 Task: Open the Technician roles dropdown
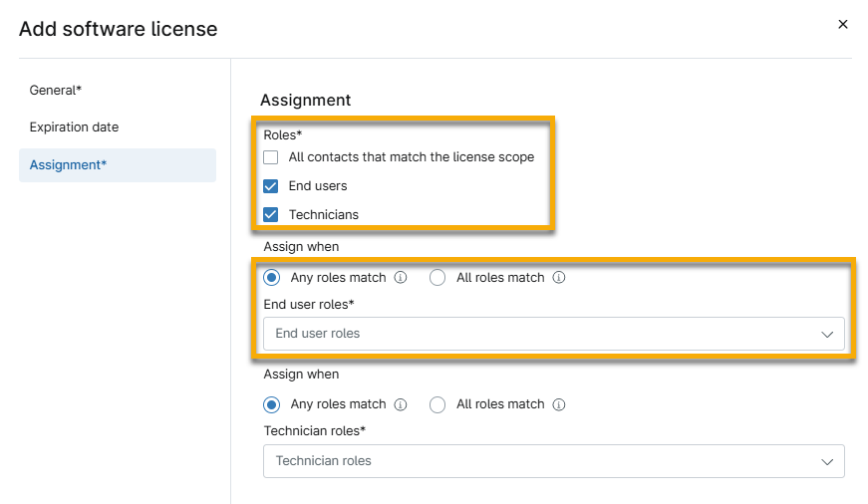coord(553,461)
